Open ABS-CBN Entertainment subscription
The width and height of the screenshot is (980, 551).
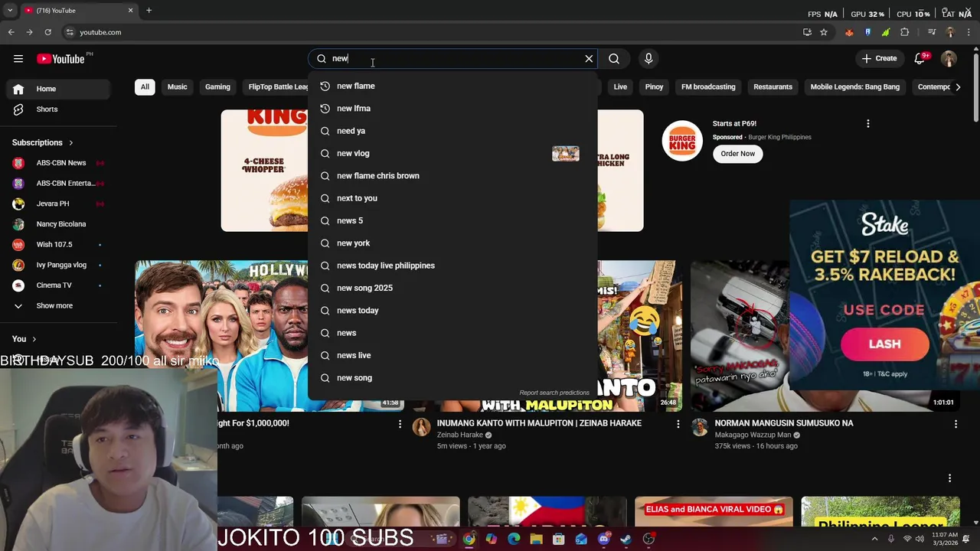pos(59,184)
